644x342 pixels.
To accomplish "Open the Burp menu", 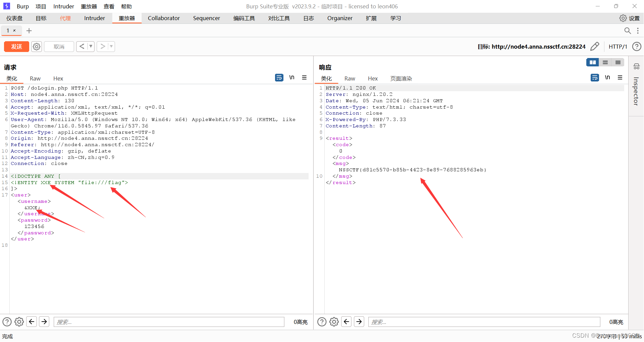I will click(23, 6).
